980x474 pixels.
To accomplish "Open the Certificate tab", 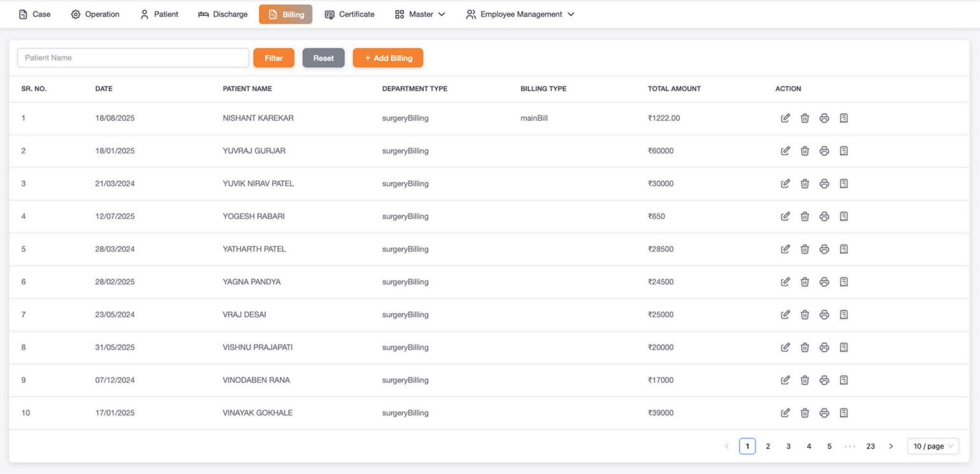I will (349, 14).
